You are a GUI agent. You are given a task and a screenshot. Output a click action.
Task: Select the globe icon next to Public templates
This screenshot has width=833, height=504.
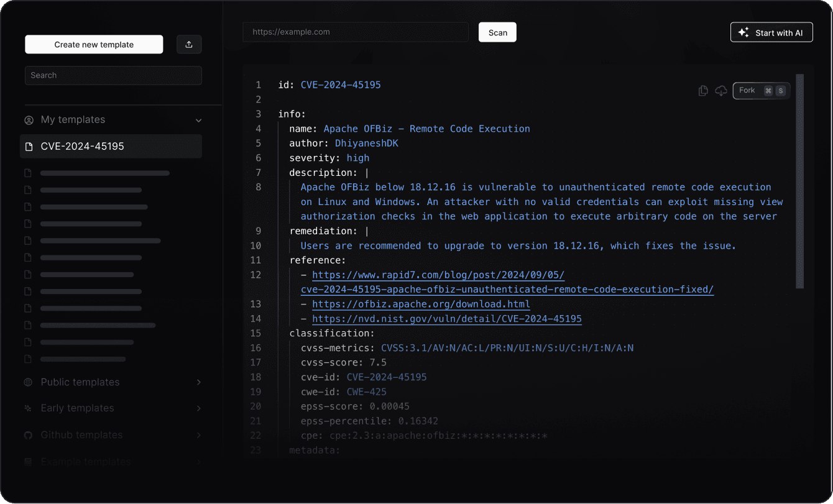(x=28, y=382)
